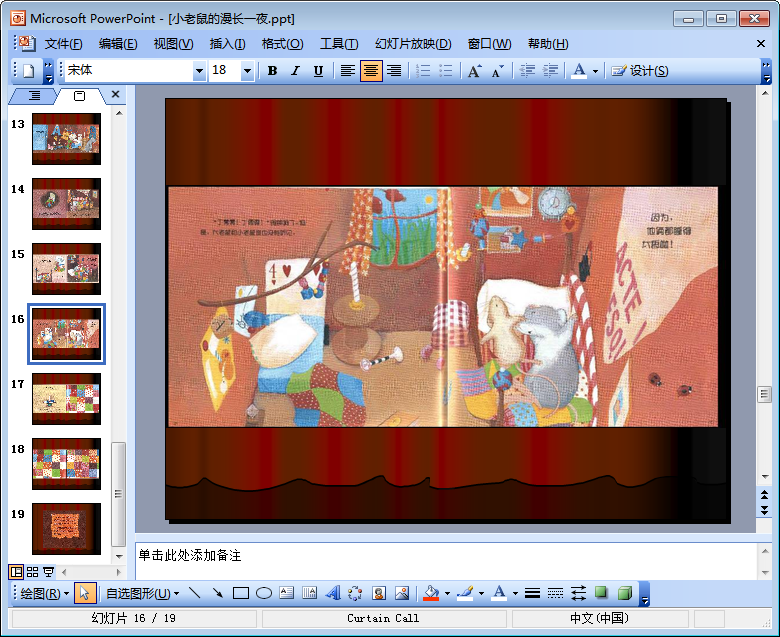Toggle Bold formatting
This screenshot has height=637, width=780.
(x=272, y=71)
